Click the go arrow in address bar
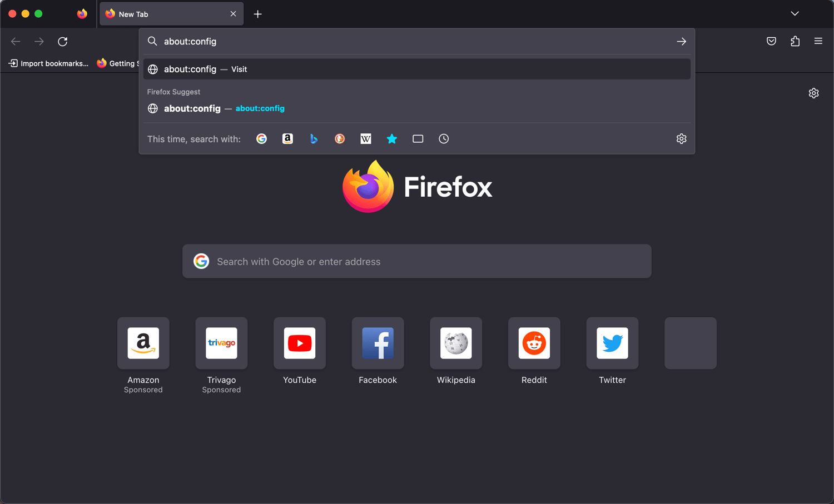This screenshot has height=504, width=834. point(681,42)
